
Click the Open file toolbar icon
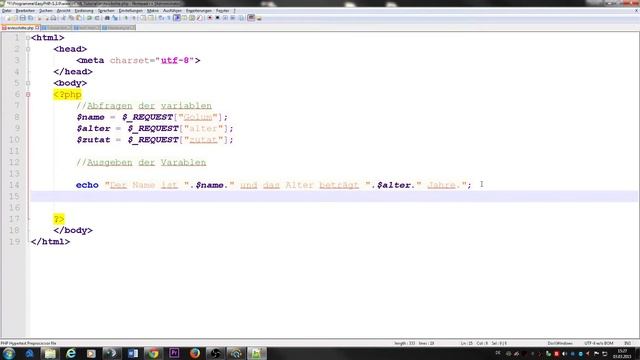click(15, 18)
